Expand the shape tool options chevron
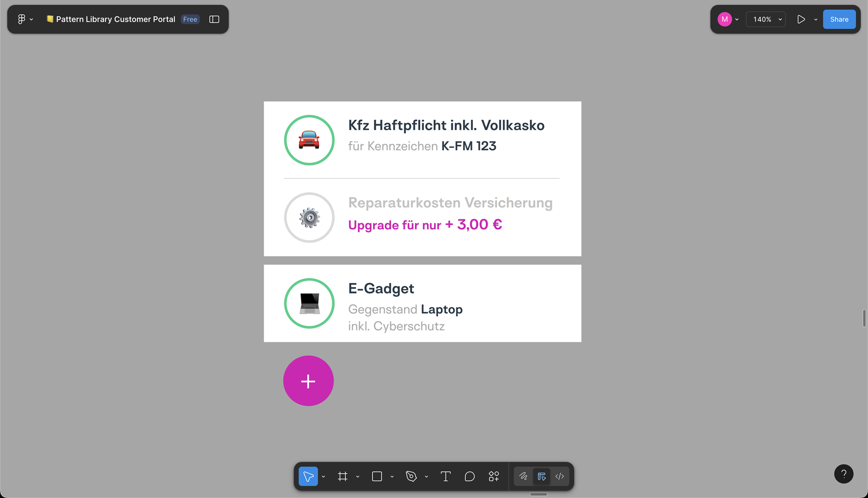Screen dimensions: 868x498 392,476
